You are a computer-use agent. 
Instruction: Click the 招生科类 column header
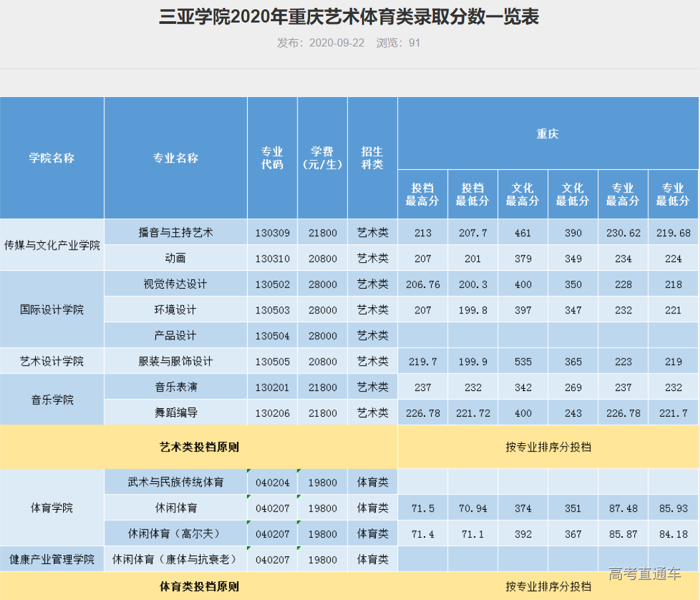coord(372,158)
